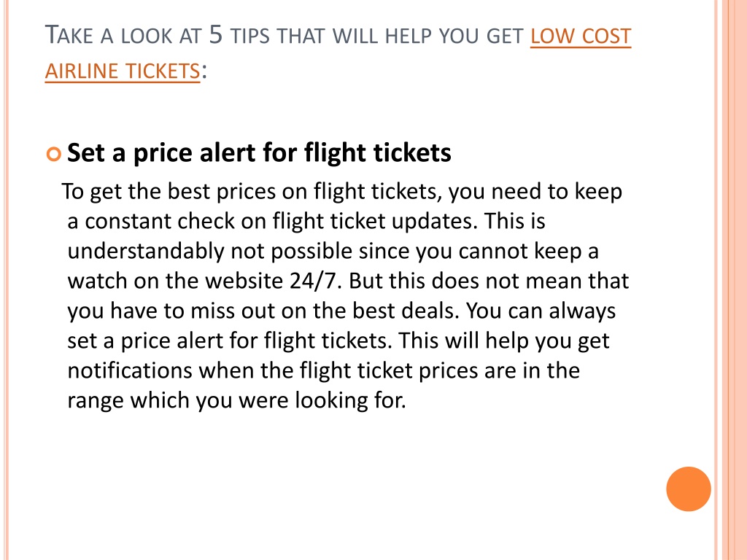This screenshot has height=560, width=747.
Task: Click the large number 5 in title
Action: (x=215, y=35)
